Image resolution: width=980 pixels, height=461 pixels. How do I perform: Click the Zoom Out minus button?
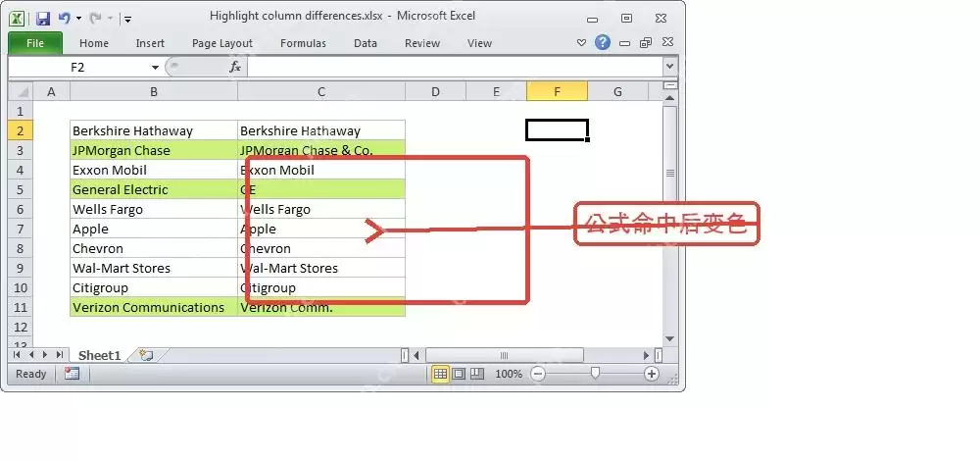(x=537, y=374)
